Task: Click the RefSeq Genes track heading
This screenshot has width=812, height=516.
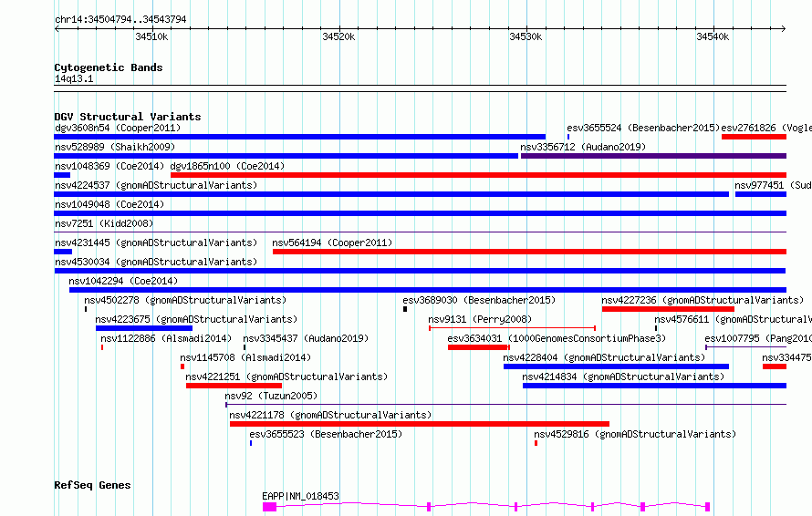Action: tap(92, 486)
